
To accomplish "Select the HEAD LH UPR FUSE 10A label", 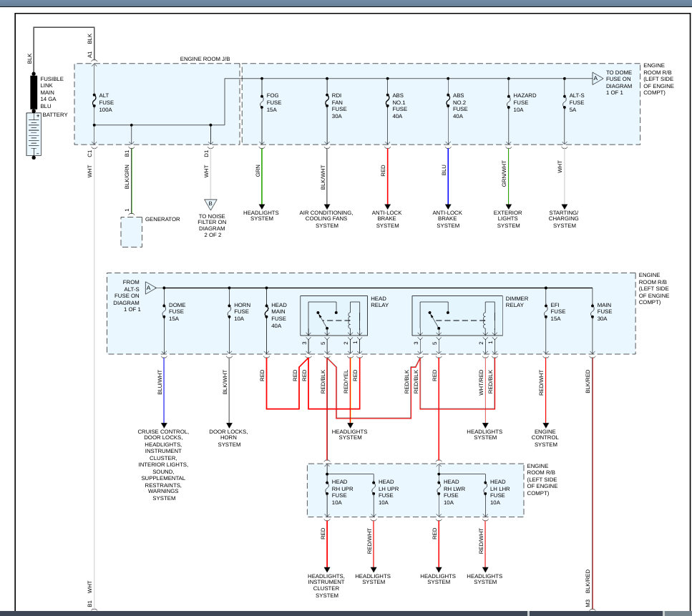I will pyautogui.click(x=389, y=492).
